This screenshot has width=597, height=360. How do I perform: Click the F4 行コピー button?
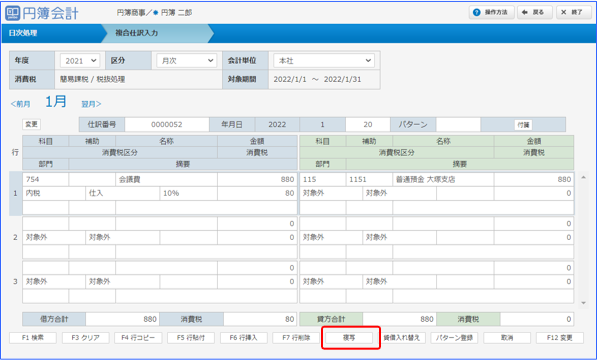click(138, 338)
